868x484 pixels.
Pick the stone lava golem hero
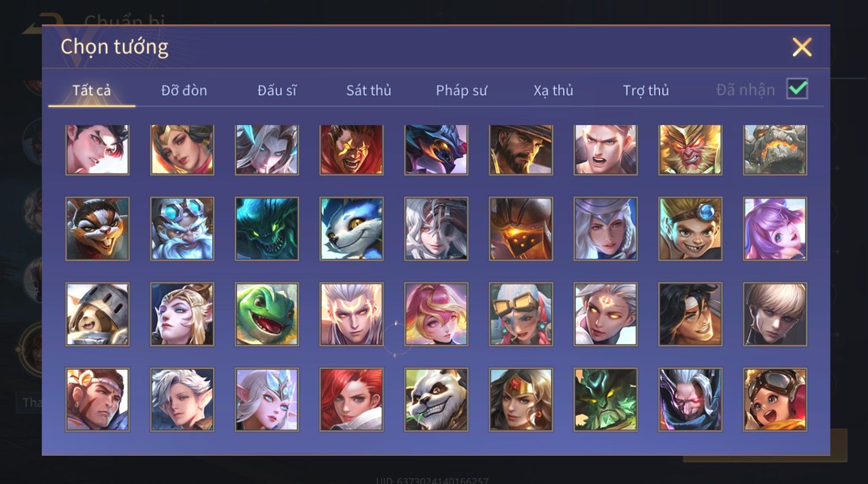click(775, 150)
